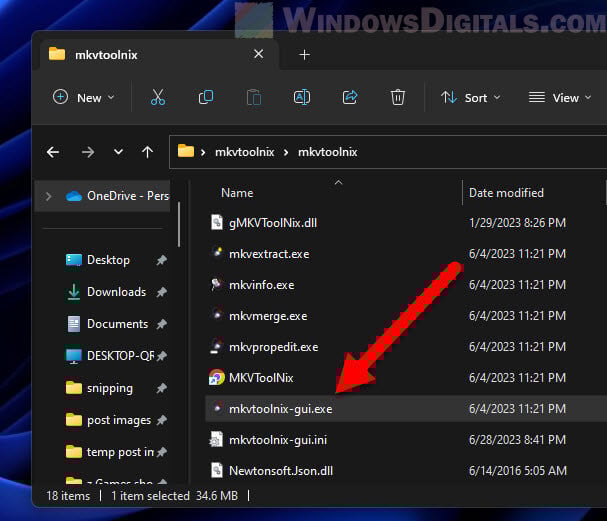Click the Newtonsoft.Json.dll file icon

pos(216,470)
